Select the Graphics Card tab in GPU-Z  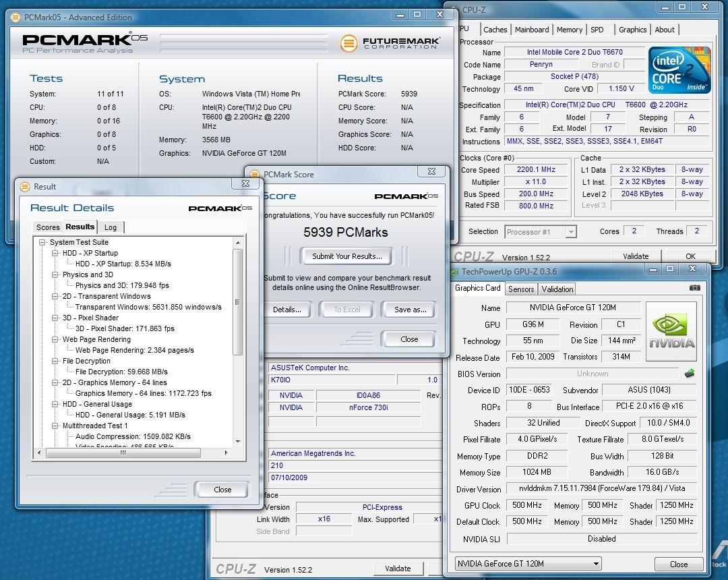(478, 288)
